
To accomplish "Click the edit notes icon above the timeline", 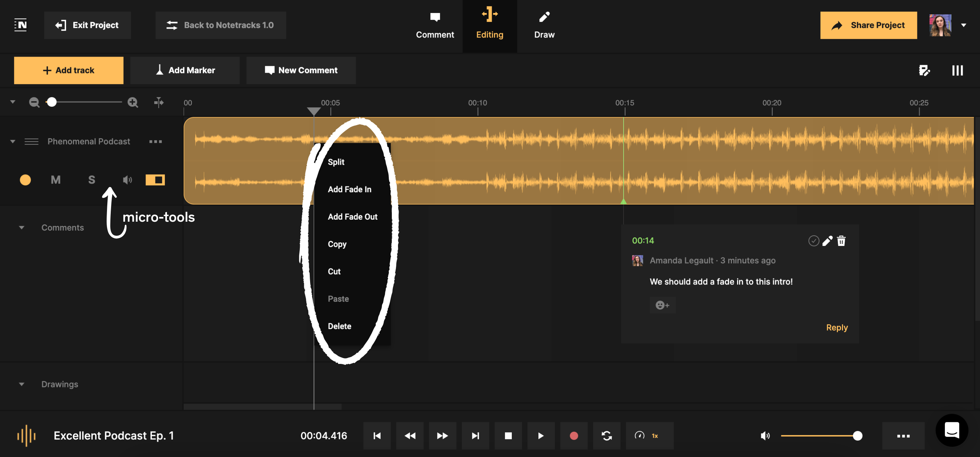I will tap(924, 71).
